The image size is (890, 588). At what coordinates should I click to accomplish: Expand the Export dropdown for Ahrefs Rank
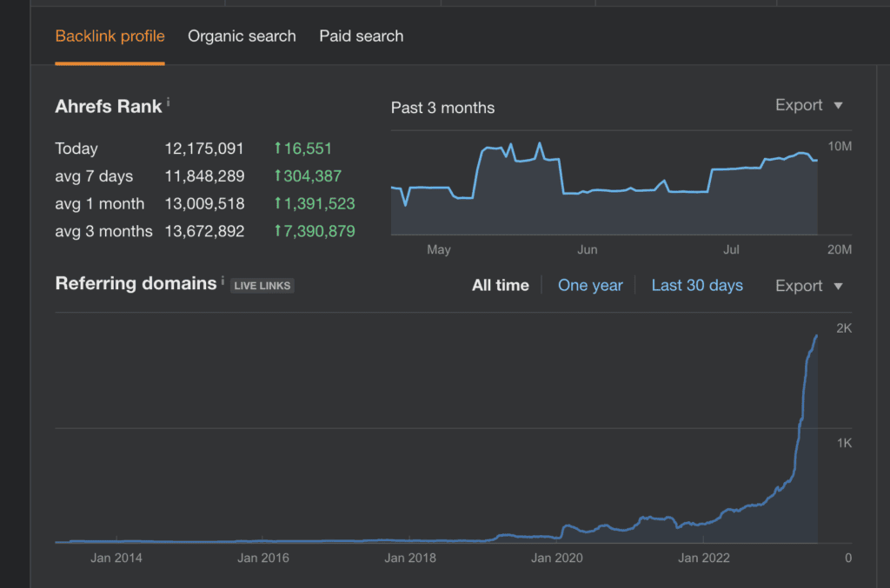tap(809, 105)
